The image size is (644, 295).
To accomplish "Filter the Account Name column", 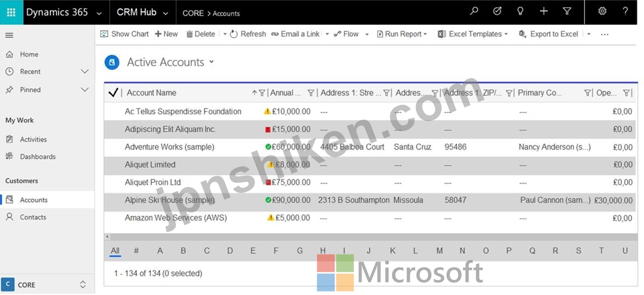I will click(x=262, y=93).
